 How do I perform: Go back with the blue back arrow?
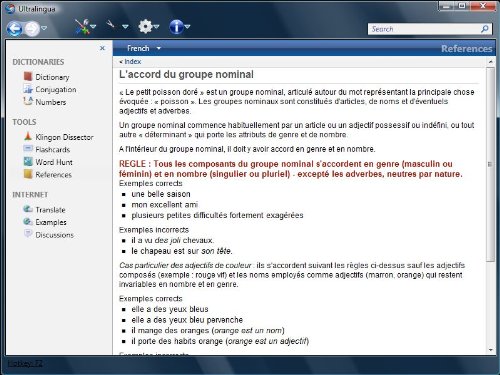[x=15, y=29]
